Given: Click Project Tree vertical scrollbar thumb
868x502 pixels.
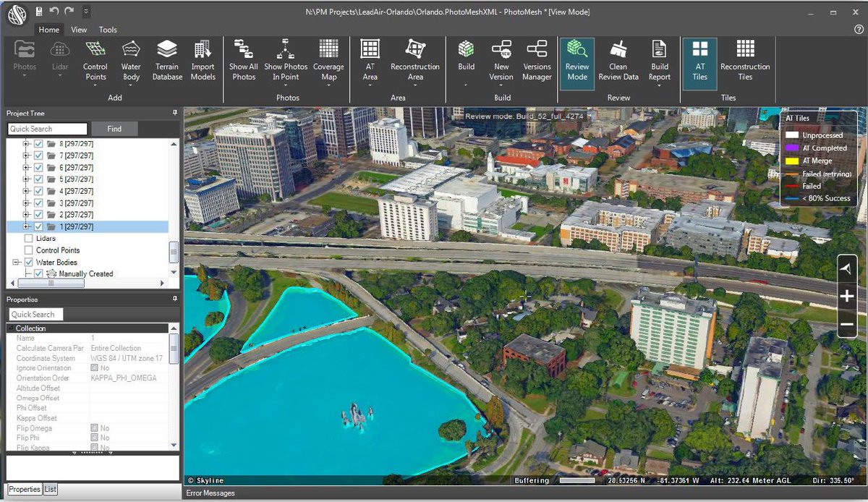Looking at the screenshot, I should 174,252.
